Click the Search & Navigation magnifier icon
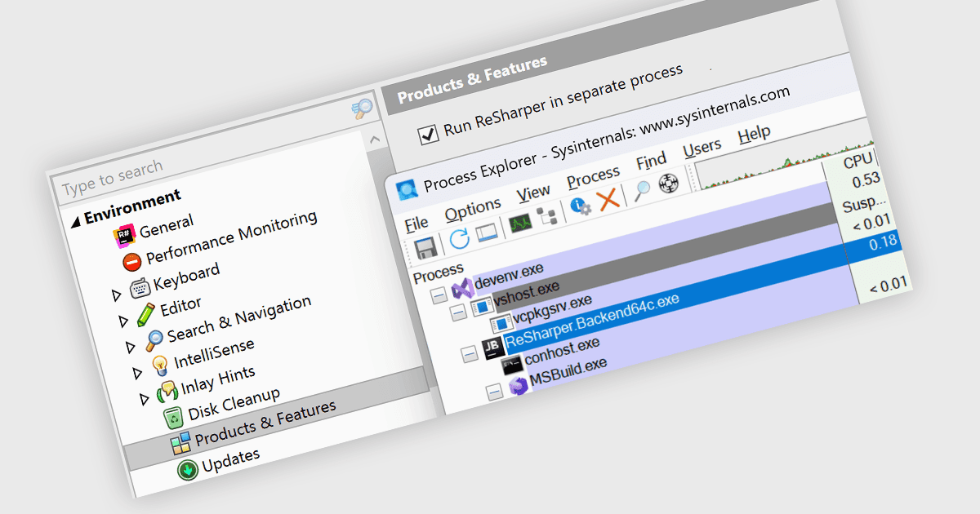980x514 pixels. [x=154, y=339]
